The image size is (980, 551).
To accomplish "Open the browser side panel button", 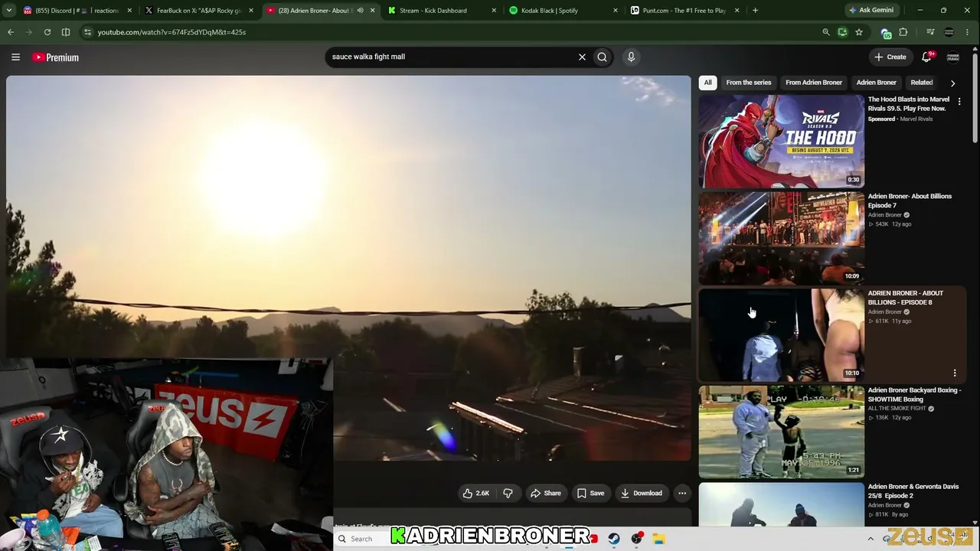I will point(66,32).
